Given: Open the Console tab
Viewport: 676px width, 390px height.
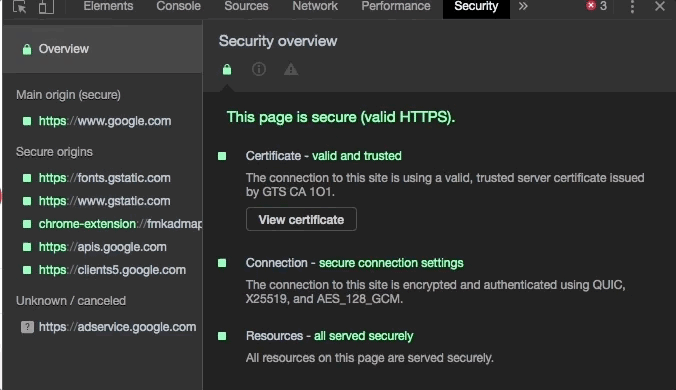Looking at the screenshot, I should tap(178, 6).
